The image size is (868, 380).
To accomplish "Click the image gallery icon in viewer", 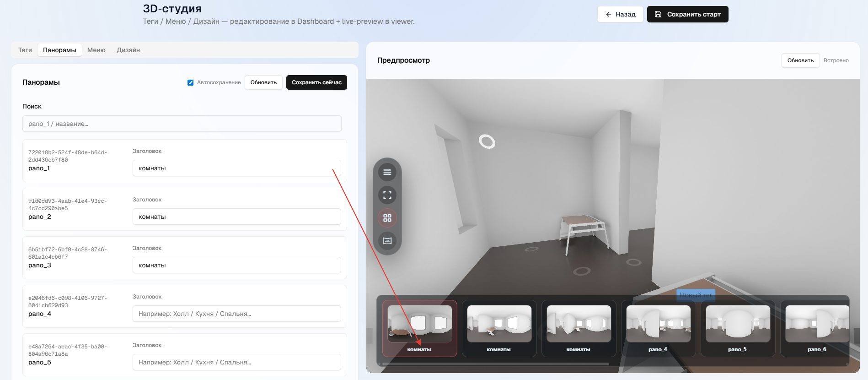I will coord(387,241).
